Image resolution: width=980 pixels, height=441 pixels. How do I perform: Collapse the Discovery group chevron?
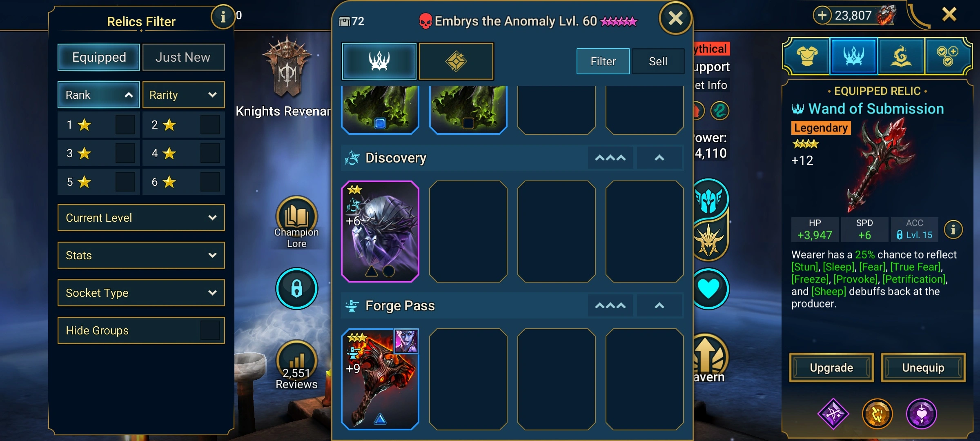(659, 158)
